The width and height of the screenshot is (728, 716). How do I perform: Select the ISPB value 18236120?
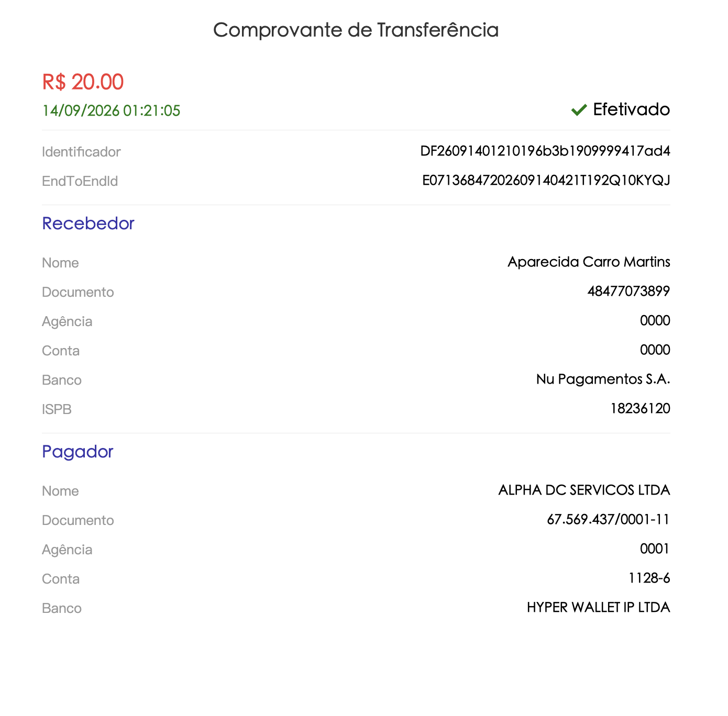tap(640, 409)
